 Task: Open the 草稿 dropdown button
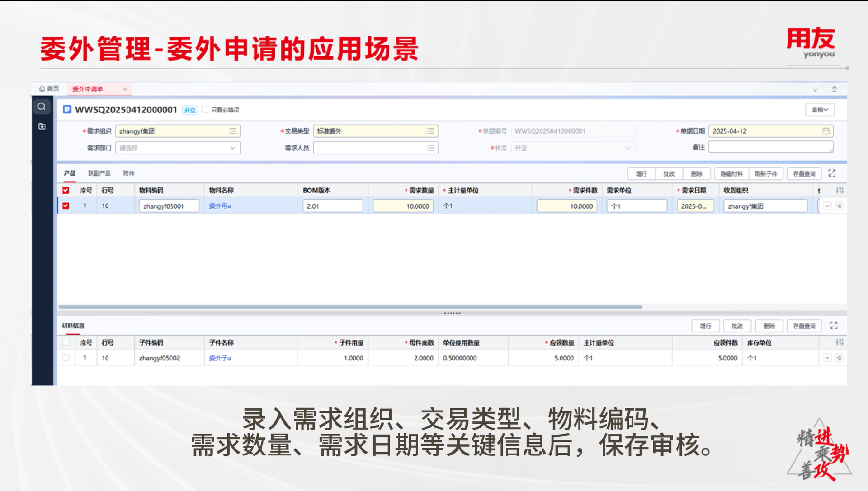[820, 110]
